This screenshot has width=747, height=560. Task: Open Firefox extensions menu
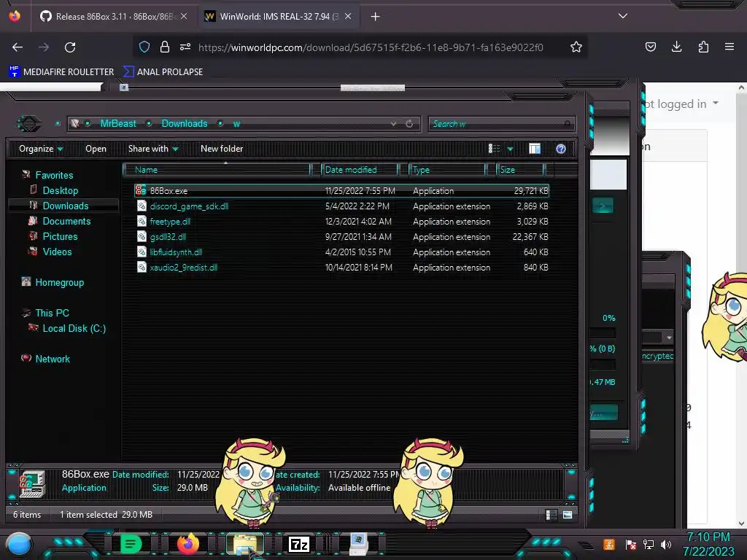(x=703, y=47)
